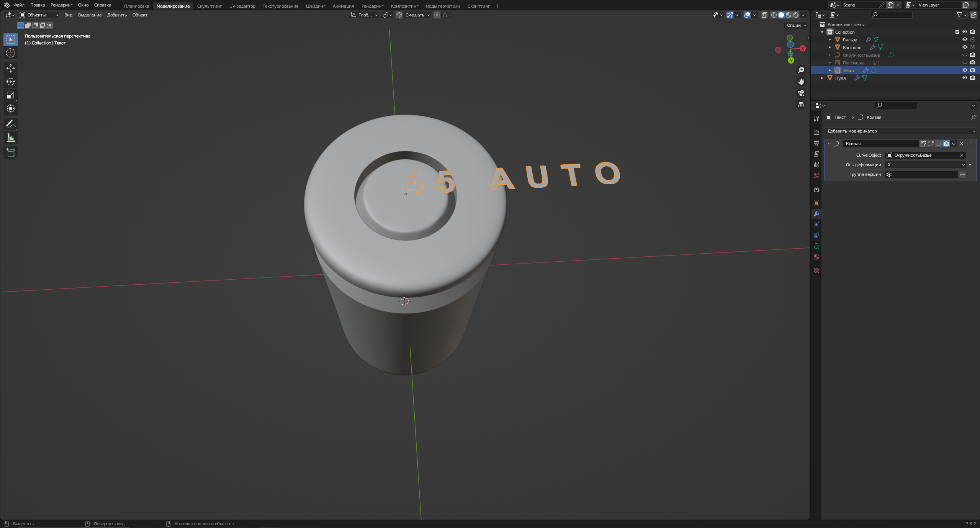Open the World properties tab
The width and height of the screenshot is (980, 528).
point(816,175)
